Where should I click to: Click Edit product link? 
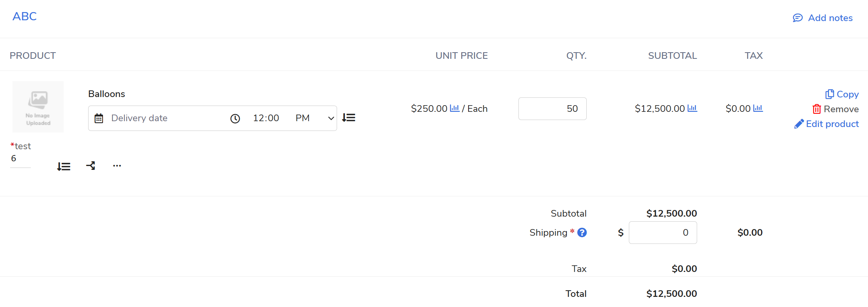coord(827,124)
